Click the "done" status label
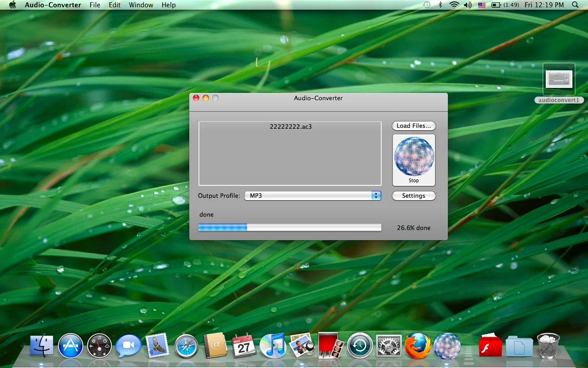588x368 pixels. (206, 214)
